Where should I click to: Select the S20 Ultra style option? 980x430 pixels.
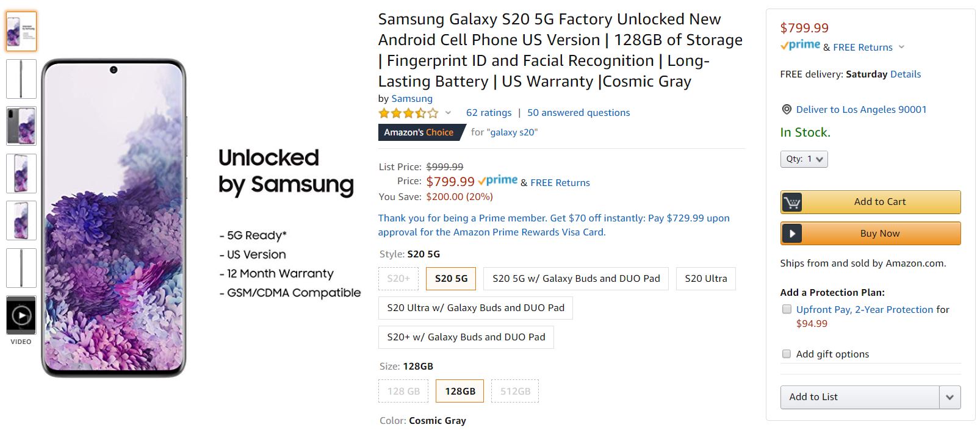tap(705, 279)
